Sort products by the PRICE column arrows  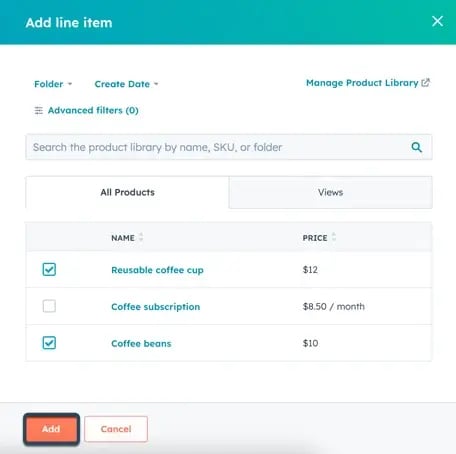pyautogui.click(x=334, y=237)
